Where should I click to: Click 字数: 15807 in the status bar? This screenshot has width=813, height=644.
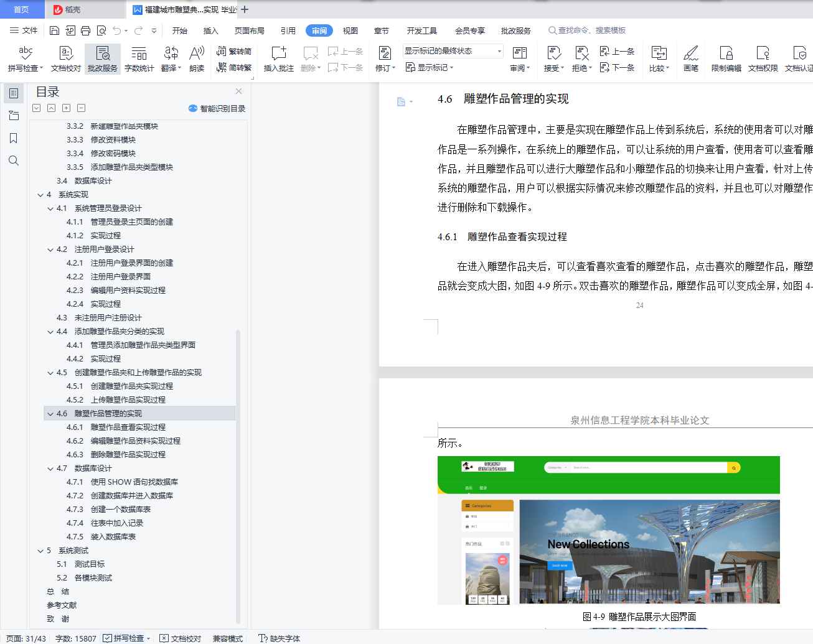[76, 638]
